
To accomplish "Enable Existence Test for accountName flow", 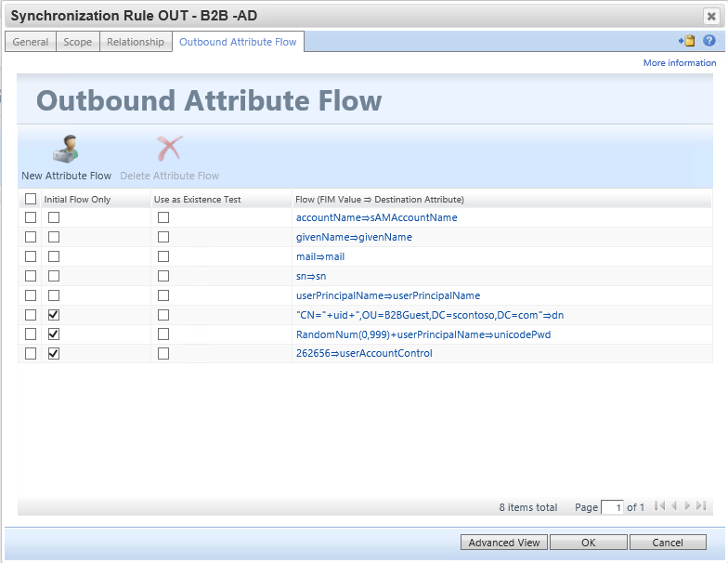I will 163,217.
